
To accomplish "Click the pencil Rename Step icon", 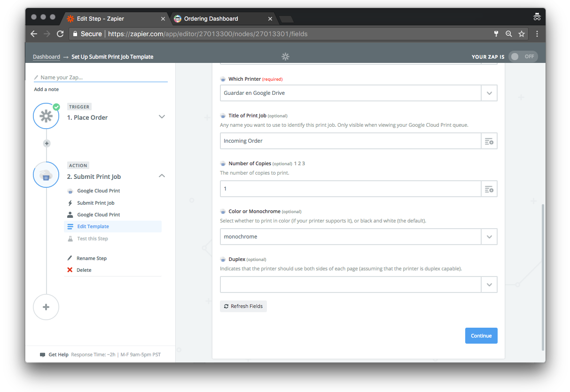I will 70,258.
